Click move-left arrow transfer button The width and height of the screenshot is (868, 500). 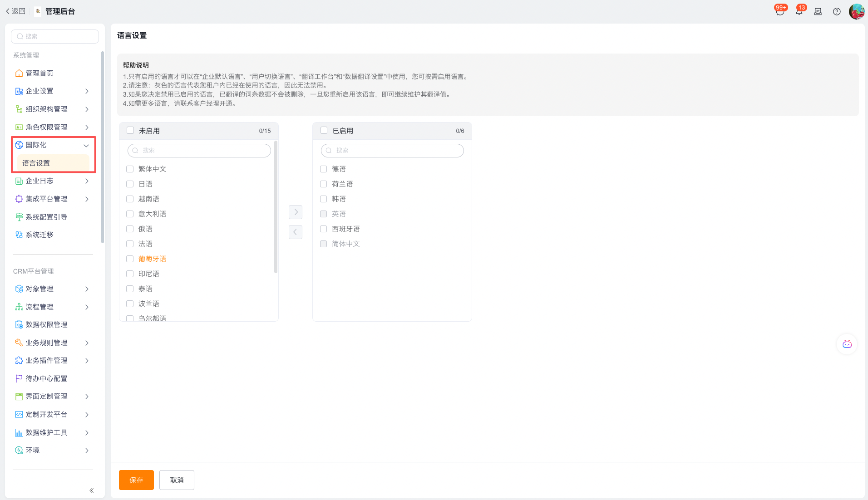(296, 232)
